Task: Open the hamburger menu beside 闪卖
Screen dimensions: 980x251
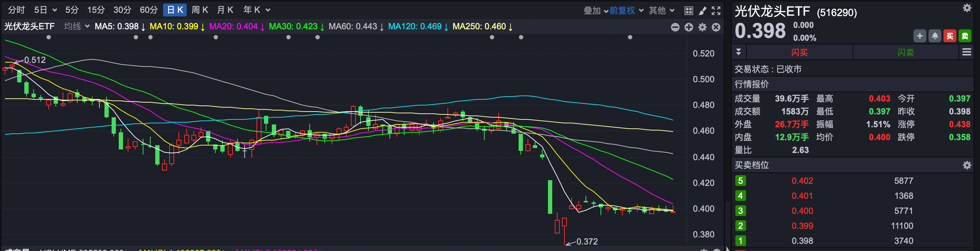Action: (x=966, y=52)
